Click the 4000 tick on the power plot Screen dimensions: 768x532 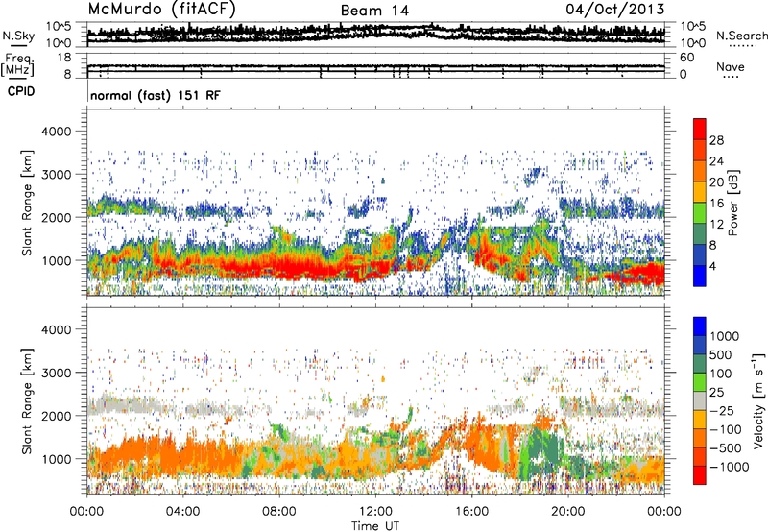pyautogui.click(x=57, y=132)
